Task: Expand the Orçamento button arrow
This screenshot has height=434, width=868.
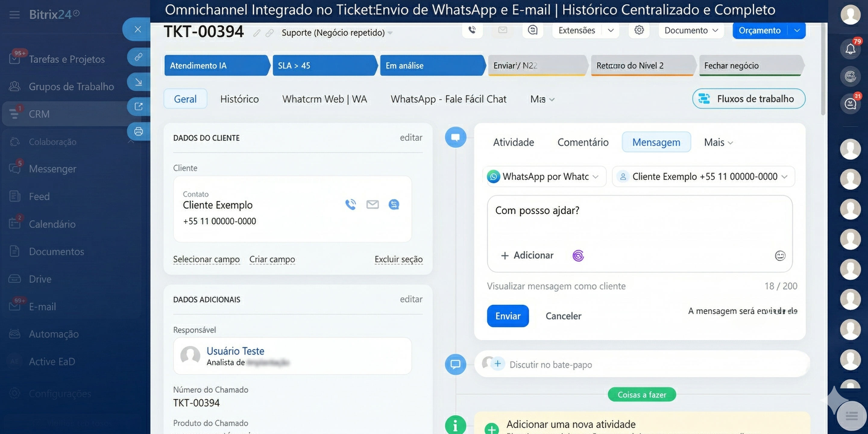Action: (x=797, y=30)
